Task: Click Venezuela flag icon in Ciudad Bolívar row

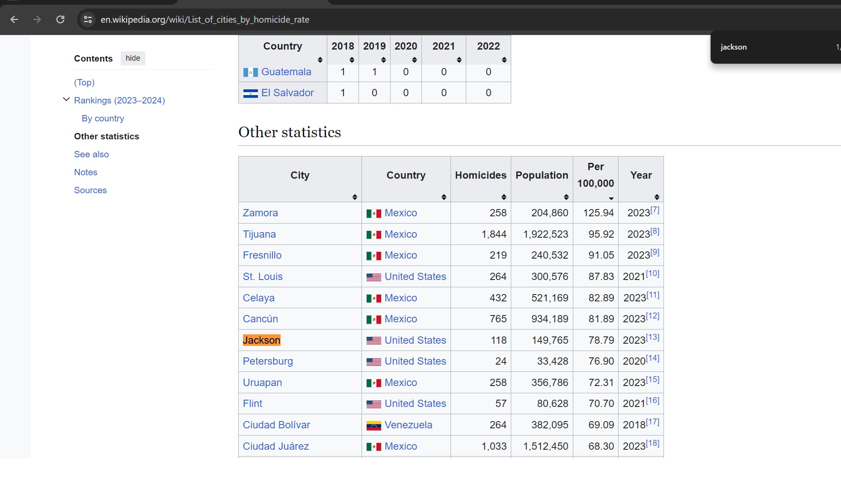Action: click(x=373, y=425)
